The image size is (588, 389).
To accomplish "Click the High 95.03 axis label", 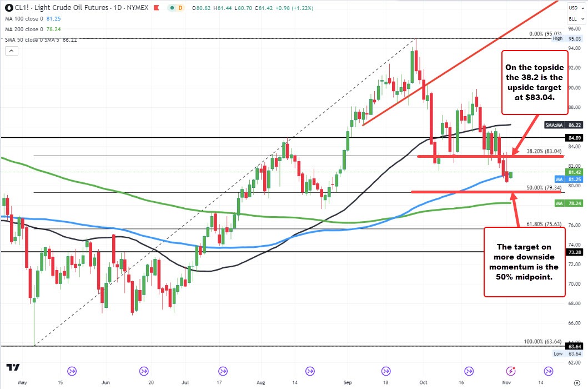I will tap(567, 39).
